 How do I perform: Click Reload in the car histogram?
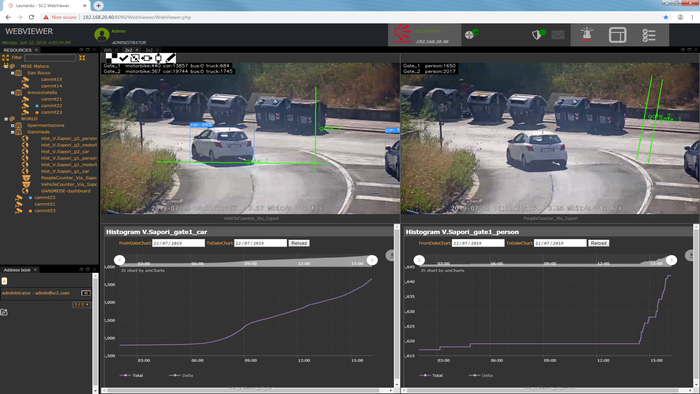tap(299, 243)
